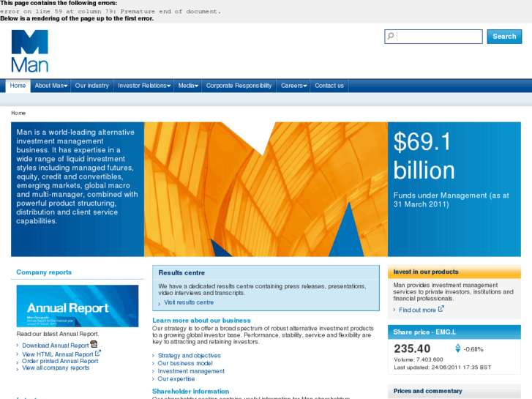Expand the Careers dropdown menu

click(293, 86)
